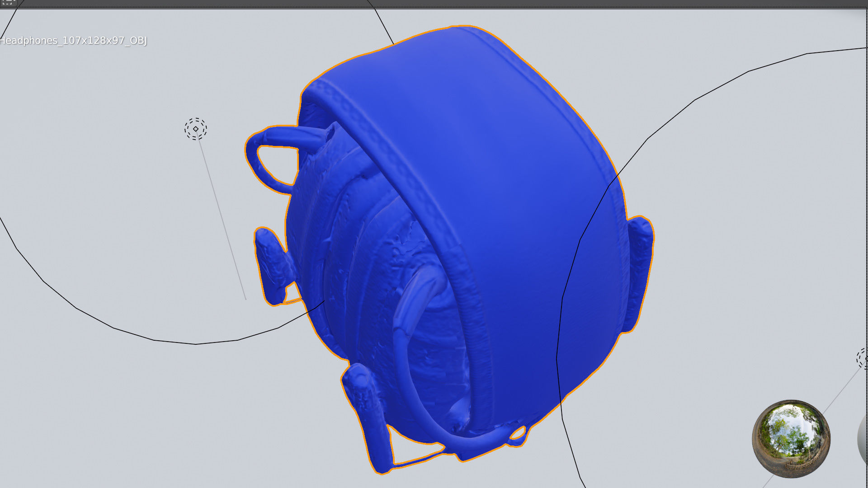Screen dimensions: 868x488
Task: Select the point light object gizmo
Action: tap(196, 129)
